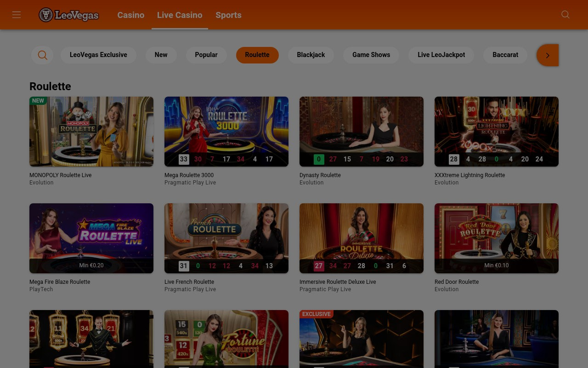Screen dimensions: 588x368
Task: Click the 'Live French Roulette' title text
Action: coord(189,282)
